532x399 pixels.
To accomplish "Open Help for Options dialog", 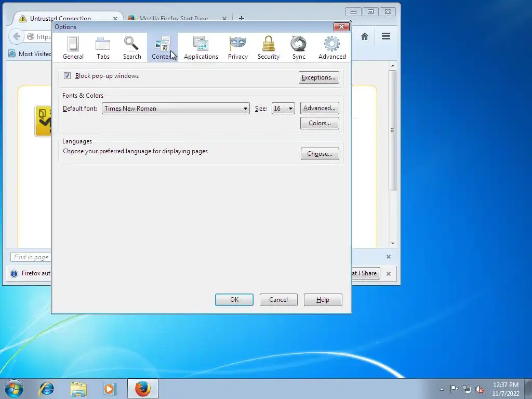I will point(323,300).
